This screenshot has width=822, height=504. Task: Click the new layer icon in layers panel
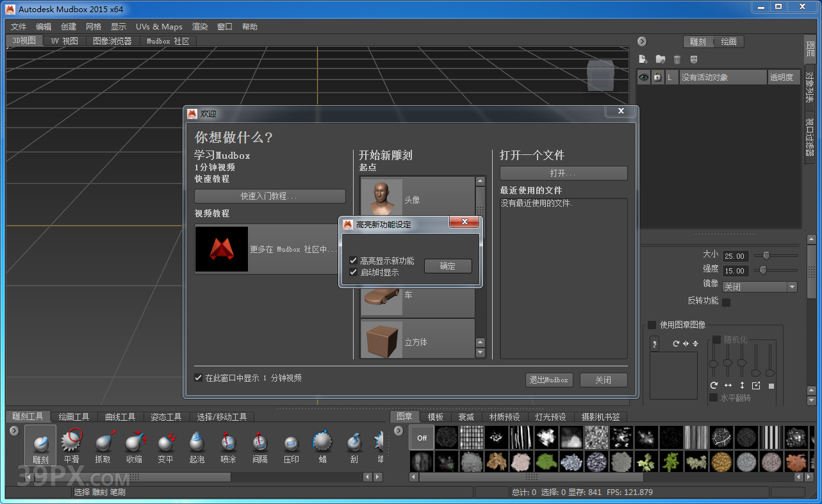(643, 59)
